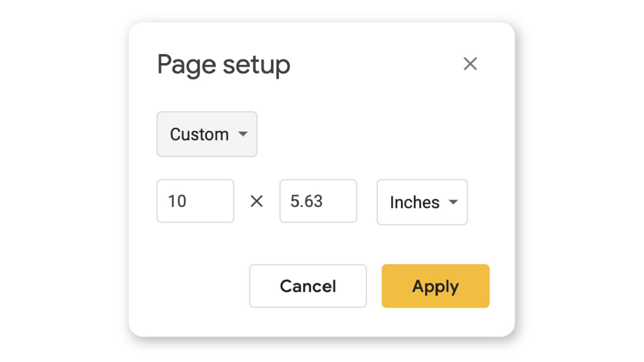
Task: Apply the page setup settings
Action: pos(435,286)
